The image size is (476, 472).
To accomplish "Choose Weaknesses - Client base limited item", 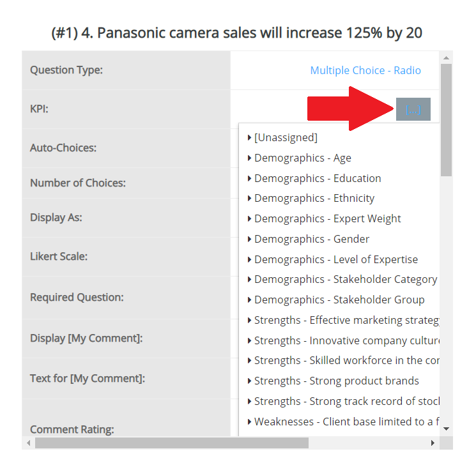I will (345, 422).
